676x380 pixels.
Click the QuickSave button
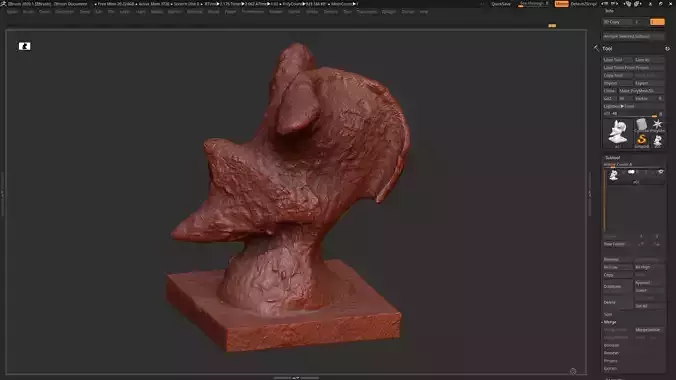(501, 4)
